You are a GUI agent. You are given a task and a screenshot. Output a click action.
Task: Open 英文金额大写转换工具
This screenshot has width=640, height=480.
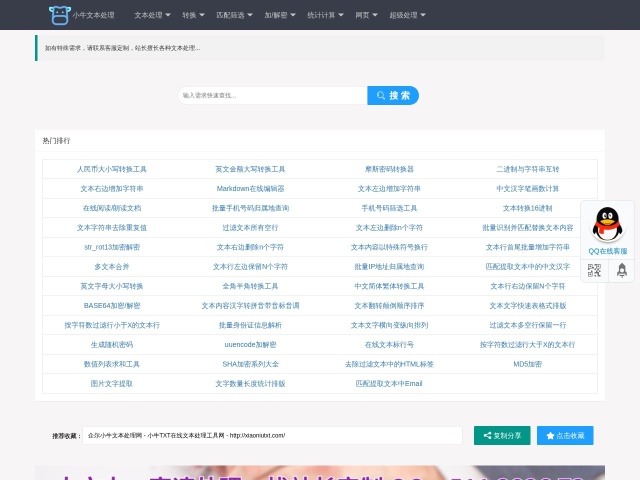click(250, 169)
